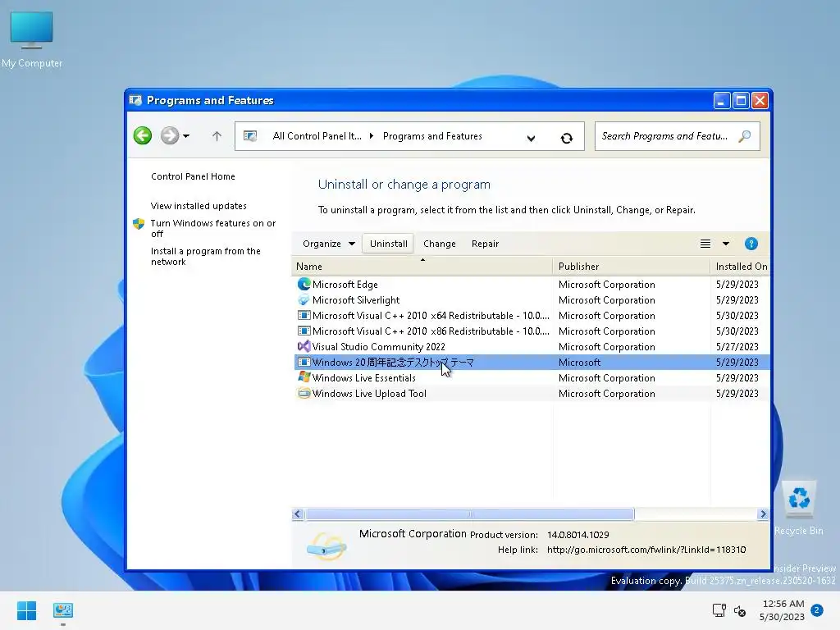The image size is (840, 630).
Task: Click the network icon in the system tray
Action: 719,610
